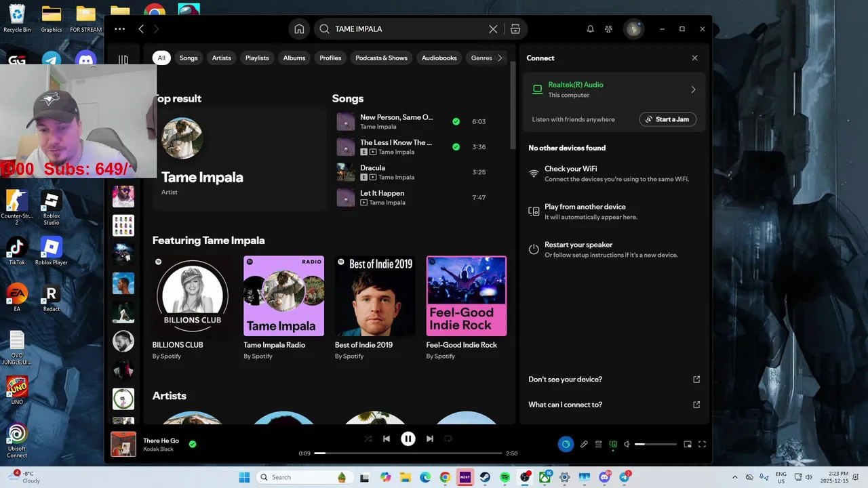Open Spotify from the Windows taskbar

coord(505,477)
